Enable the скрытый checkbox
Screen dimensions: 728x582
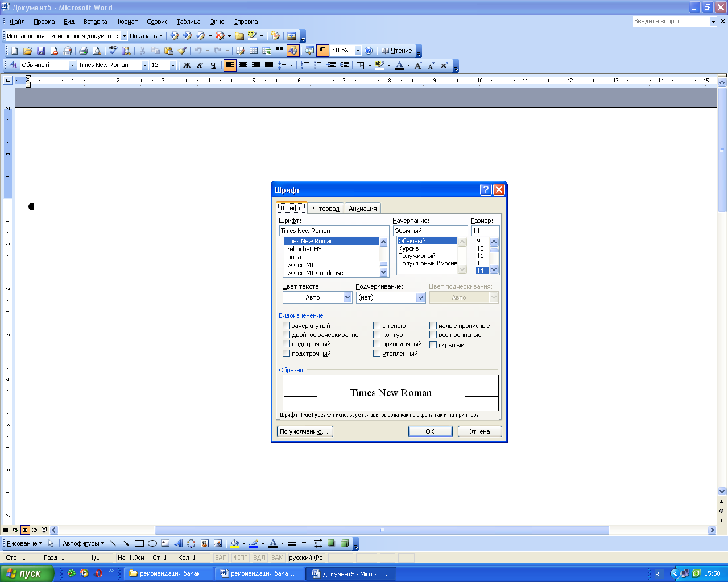[x=433, y=345]
